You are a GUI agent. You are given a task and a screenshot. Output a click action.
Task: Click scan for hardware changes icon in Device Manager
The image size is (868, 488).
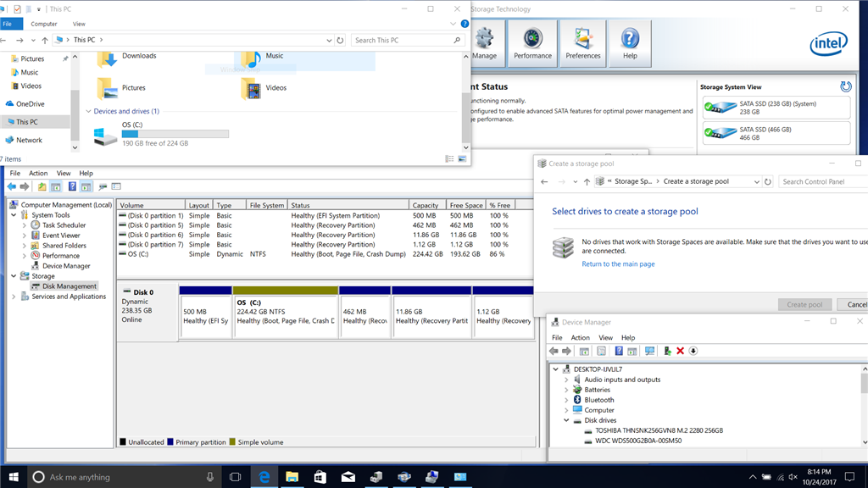650,351
